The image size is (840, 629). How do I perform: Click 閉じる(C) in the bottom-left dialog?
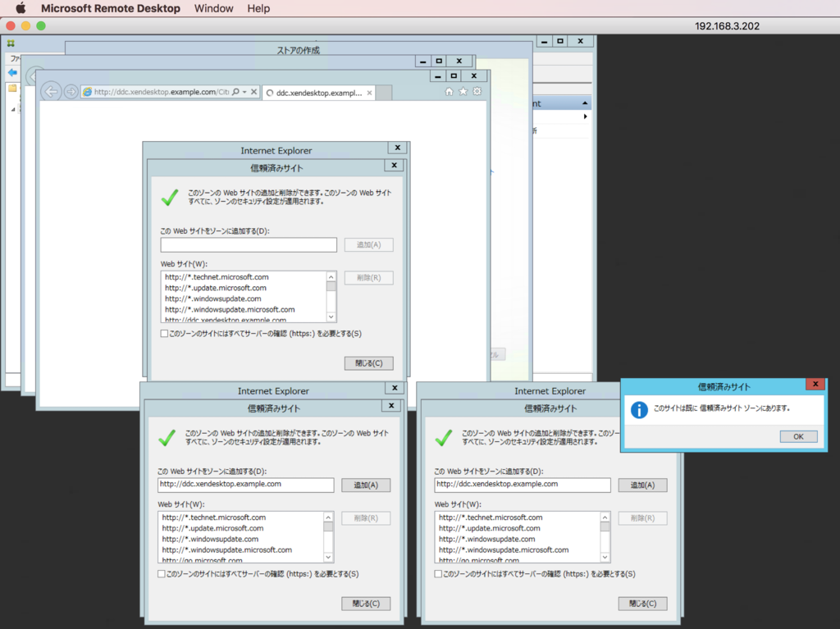click(x=366, y=604)
